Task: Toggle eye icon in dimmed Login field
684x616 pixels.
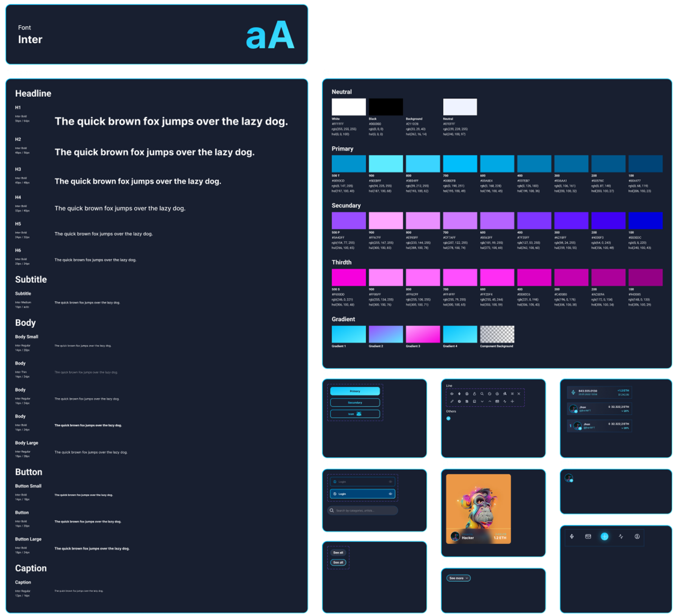Action: pos(390,482)
